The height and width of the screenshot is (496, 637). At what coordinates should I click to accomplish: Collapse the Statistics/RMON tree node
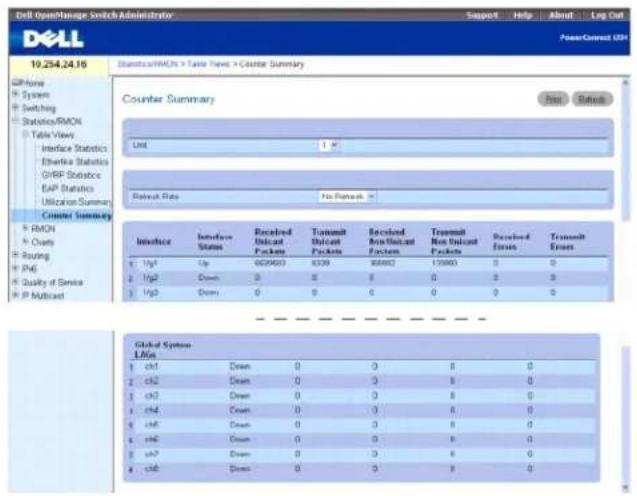pos(16,121)
